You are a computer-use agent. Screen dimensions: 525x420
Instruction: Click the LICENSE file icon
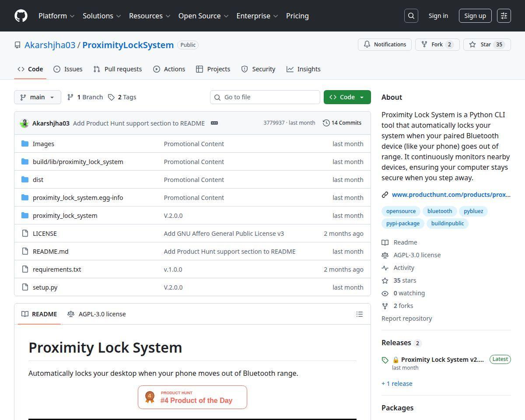click(x=25, y=234)
